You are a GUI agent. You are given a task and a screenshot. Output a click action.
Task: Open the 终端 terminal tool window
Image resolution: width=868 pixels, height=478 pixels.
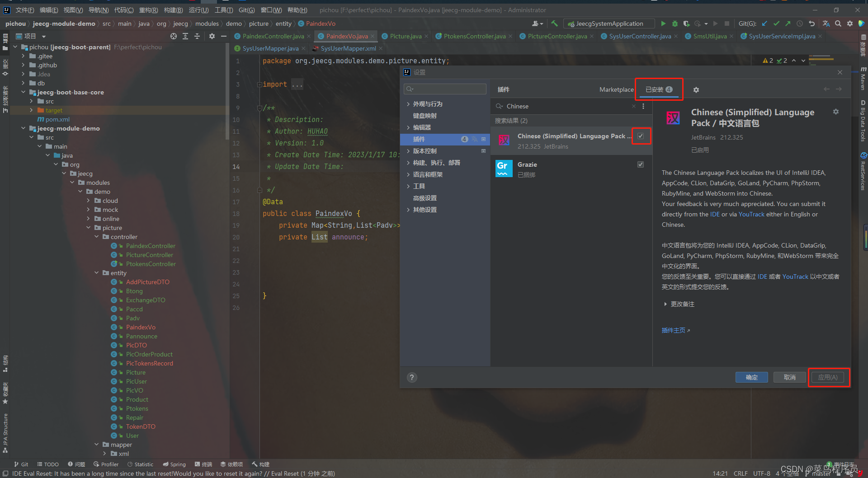[203, 464]
